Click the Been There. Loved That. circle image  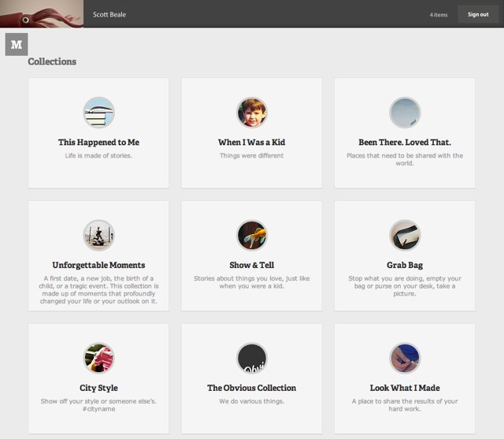(405, 112)
